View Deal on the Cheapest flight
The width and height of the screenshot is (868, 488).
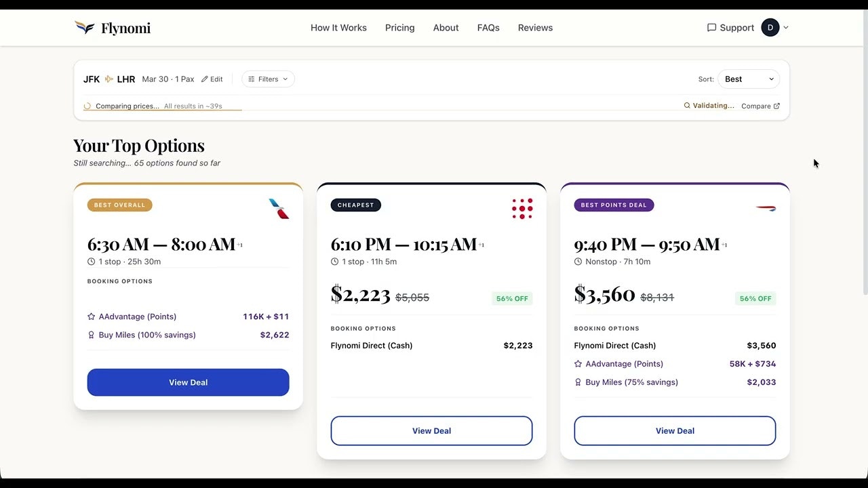[x=432, y=431]
